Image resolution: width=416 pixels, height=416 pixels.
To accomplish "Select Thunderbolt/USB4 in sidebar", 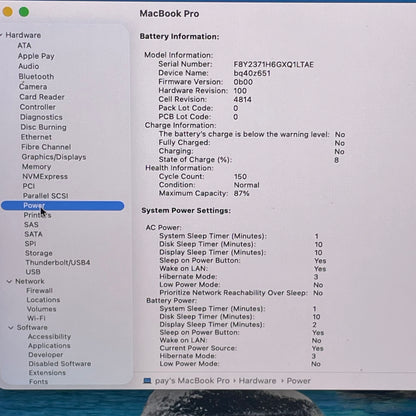I will click(x=58, y=262).
